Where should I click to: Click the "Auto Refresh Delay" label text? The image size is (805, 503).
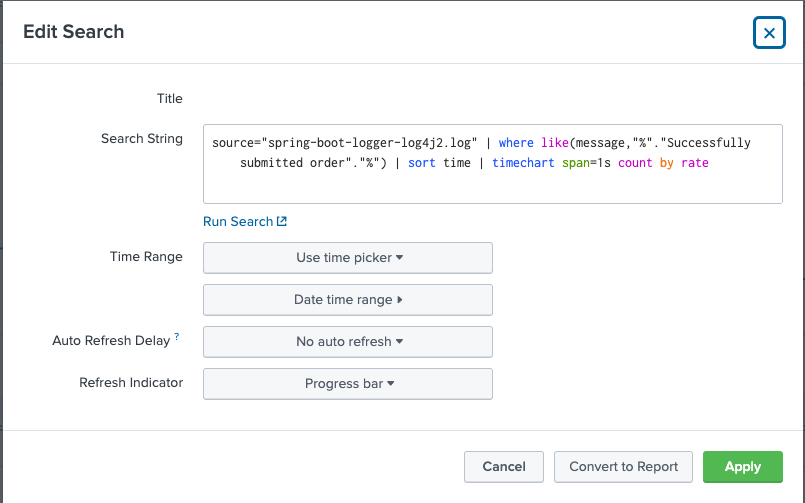[x=111, y=341]
